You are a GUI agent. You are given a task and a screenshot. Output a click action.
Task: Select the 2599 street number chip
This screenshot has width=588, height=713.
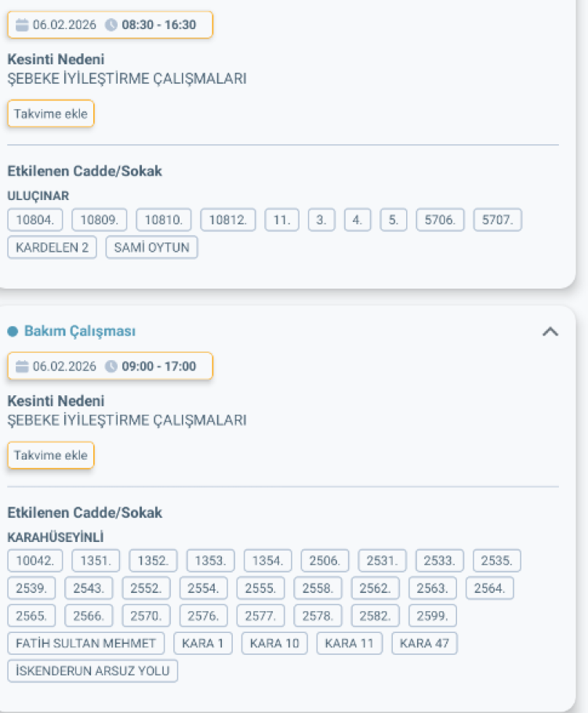pyautogui.click(x=432, y=615)
